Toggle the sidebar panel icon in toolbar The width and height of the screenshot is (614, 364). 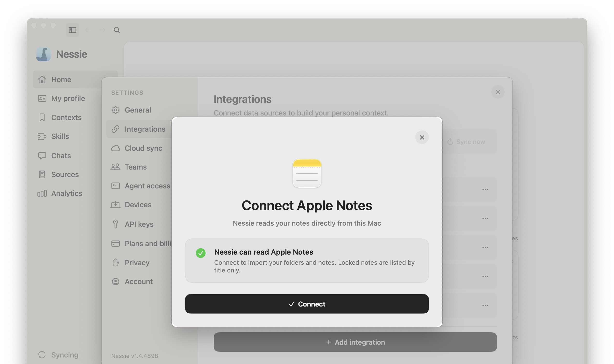pos(72,30)
